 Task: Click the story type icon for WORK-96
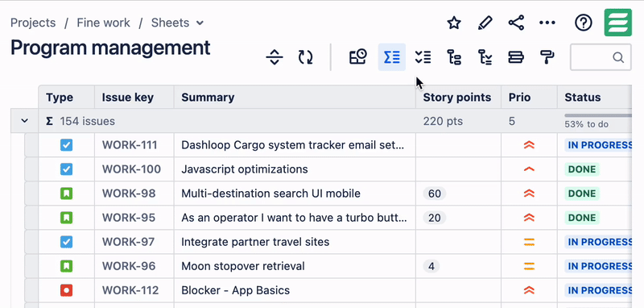[x=66, y=266]
